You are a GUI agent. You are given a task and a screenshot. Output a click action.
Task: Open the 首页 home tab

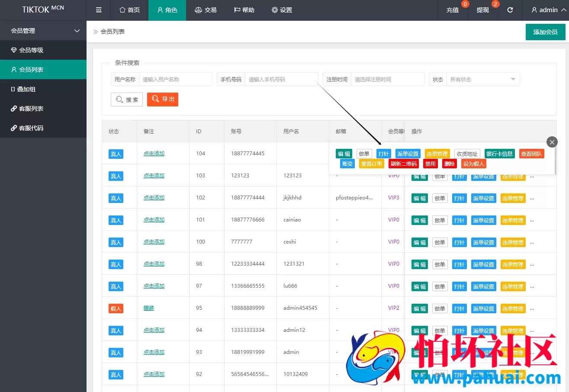(130, 10)
